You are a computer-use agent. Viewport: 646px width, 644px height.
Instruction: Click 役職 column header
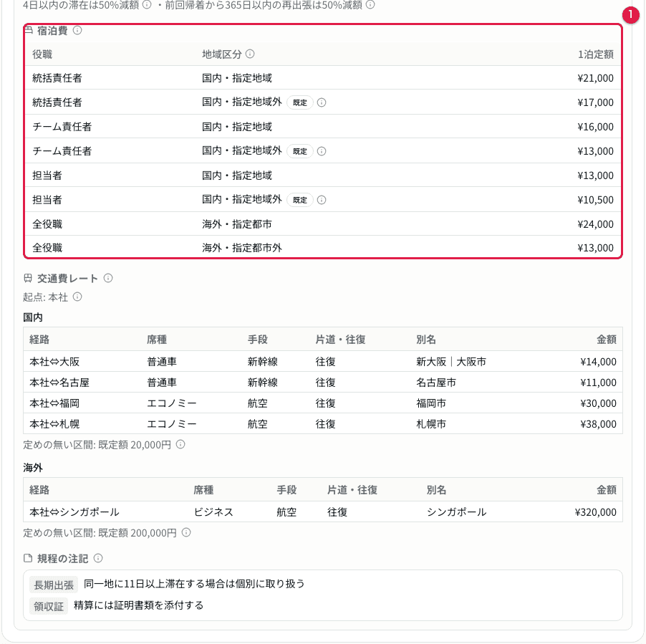point(42,54)
